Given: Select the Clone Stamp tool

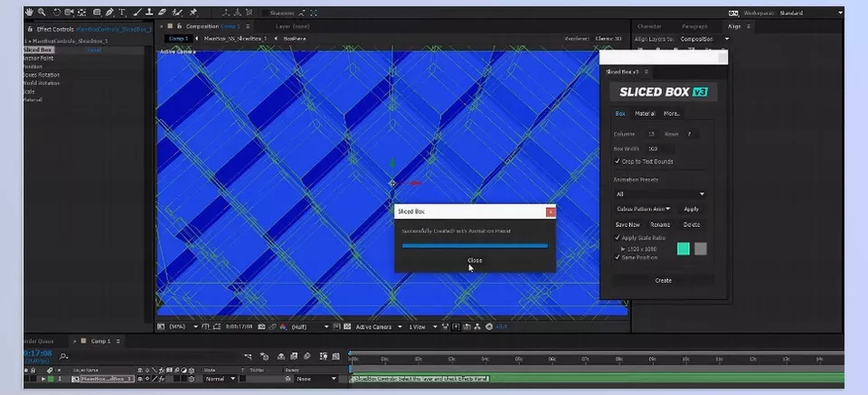Looking at the screenshot, I should (x=149, y=12).
